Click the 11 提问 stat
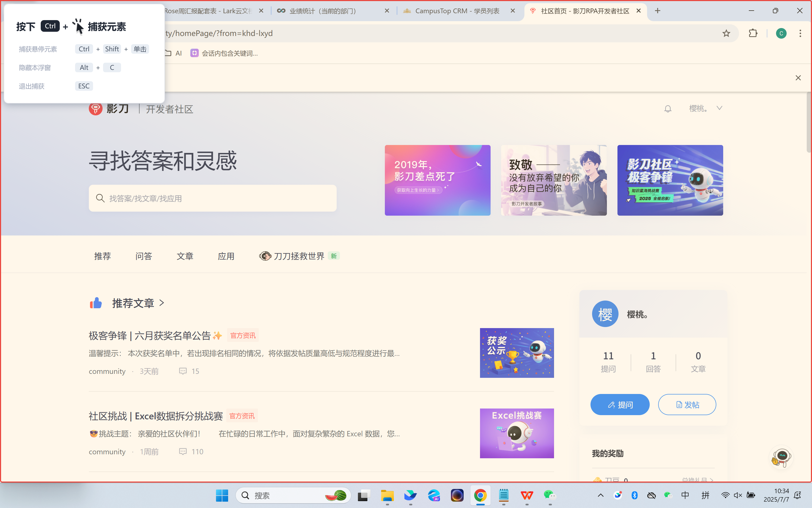Viewport: 812px width, 508px height. [x=608, y=362]
